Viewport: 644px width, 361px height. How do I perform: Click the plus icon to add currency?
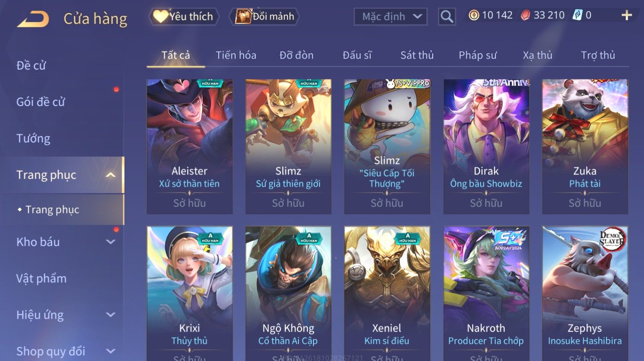[x=626, y=15]
